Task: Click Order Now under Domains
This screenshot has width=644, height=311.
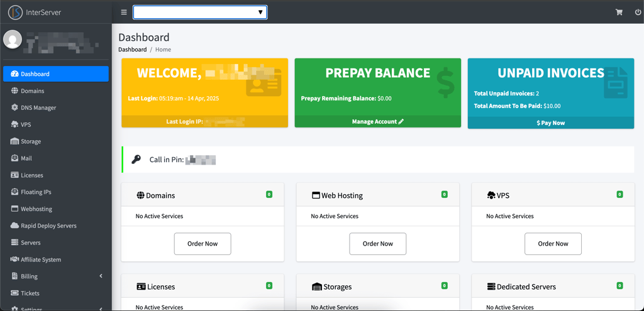Action: point(203,244)
